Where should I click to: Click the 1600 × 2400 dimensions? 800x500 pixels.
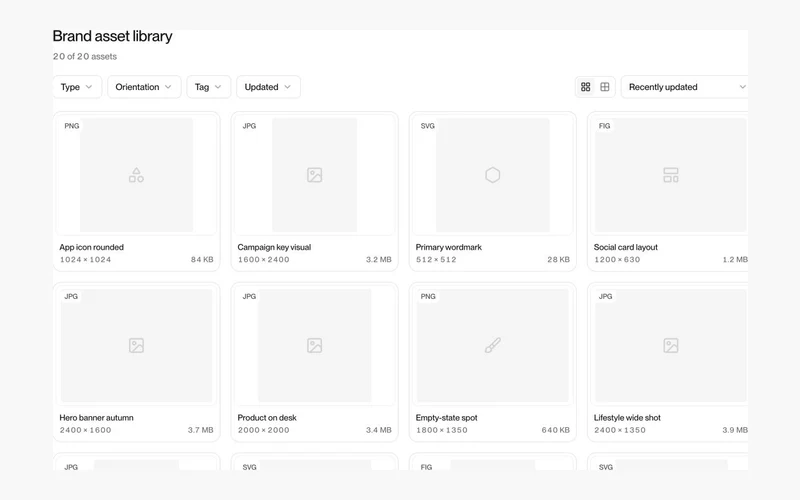(263, 260)
